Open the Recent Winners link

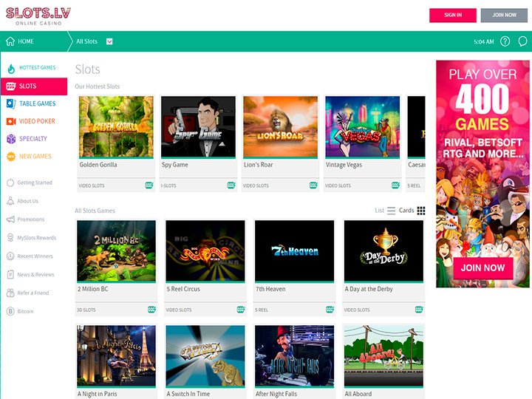click(35, 256)
